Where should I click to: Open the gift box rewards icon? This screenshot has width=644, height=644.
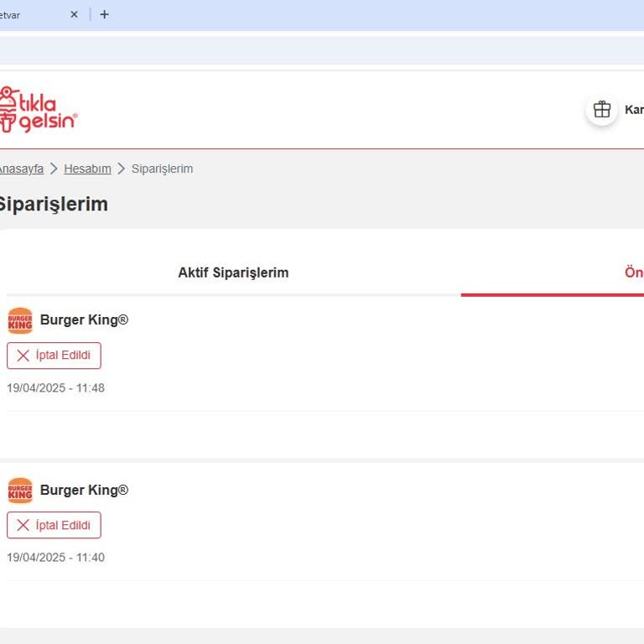[x=602, y=110]
